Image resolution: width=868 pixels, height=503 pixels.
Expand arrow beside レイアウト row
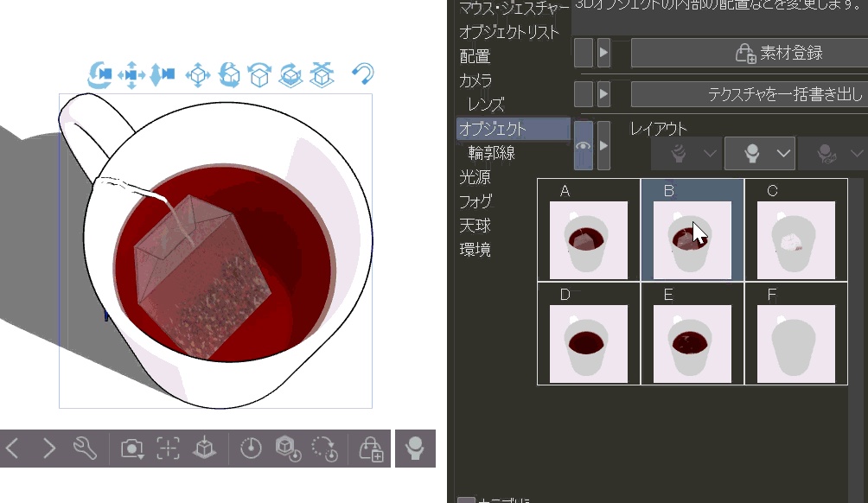[x=603, y=146]
